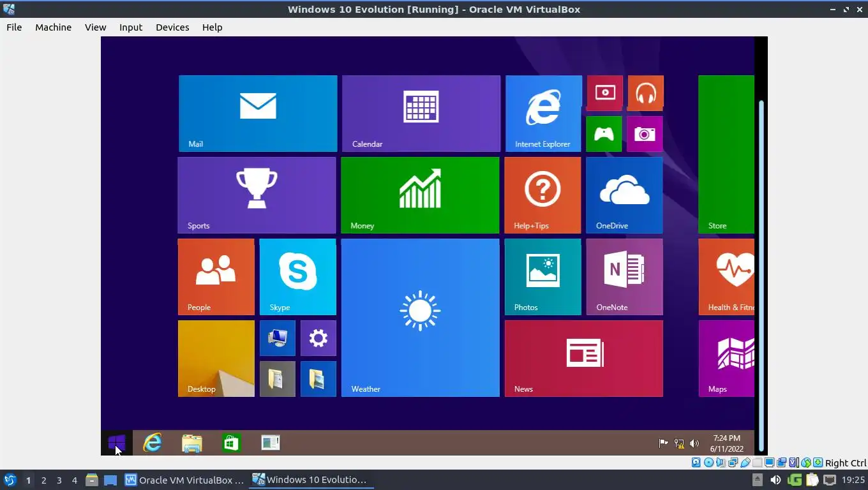Image resolution: width=868 pixels, height=490 pixels.
Task: Open the News tile
Action: click(x=583, y=359)
